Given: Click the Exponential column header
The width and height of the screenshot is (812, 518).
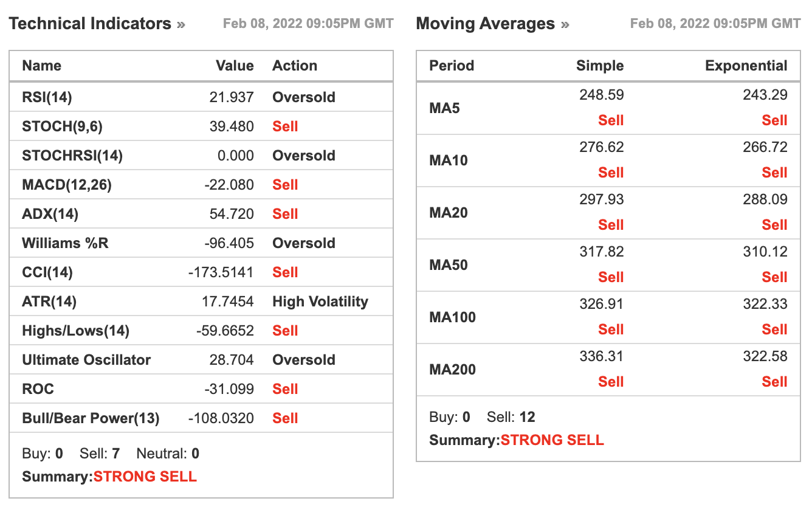Looking at the screenshot, I should 746,66.
